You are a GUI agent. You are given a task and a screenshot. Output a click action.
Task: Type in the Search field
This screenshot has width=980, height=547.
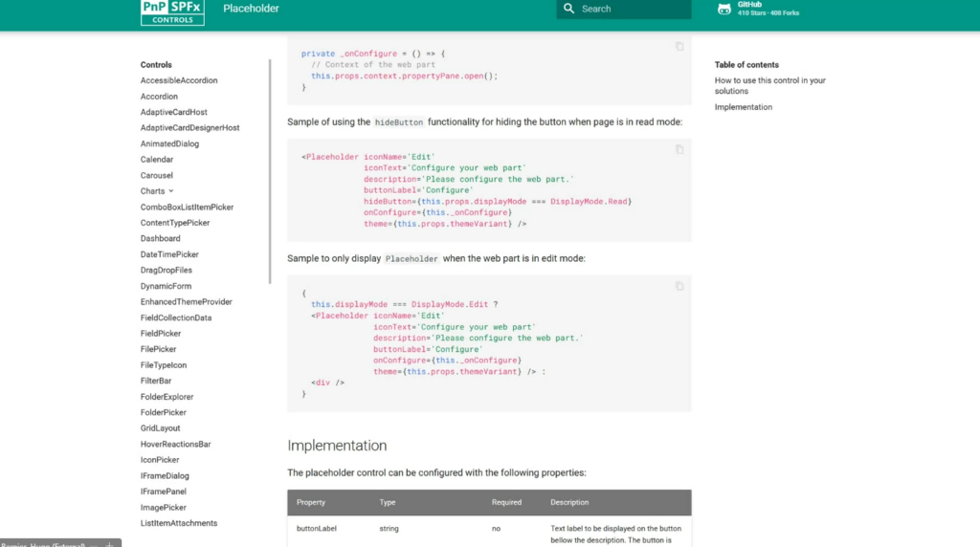632,9
